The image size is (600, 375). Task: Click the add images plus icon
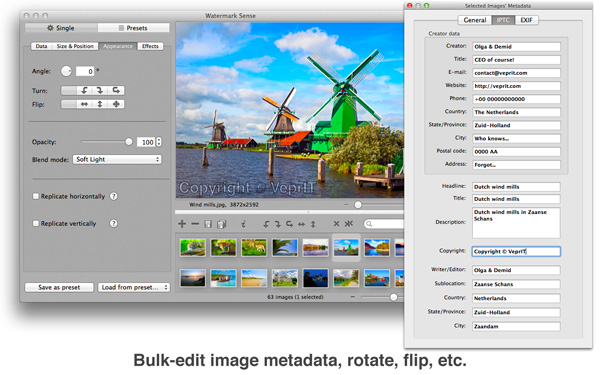tap(182, 224)
